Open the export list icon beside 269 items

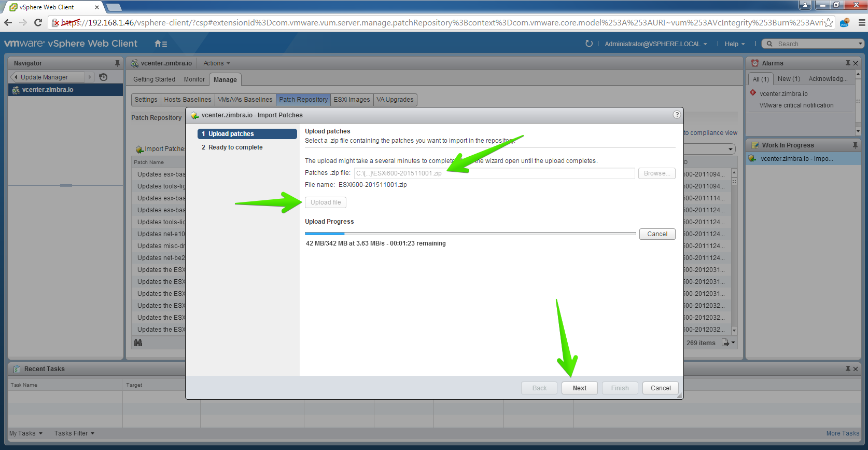729,343
